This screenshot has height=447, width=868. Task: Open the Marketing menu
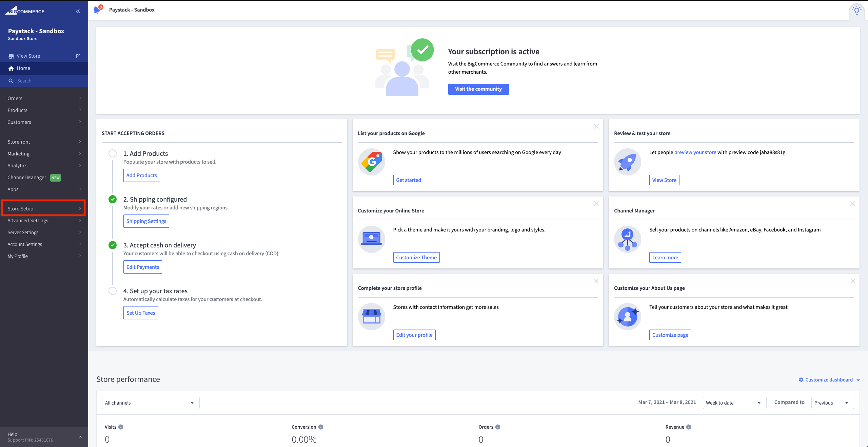point(44,154)
